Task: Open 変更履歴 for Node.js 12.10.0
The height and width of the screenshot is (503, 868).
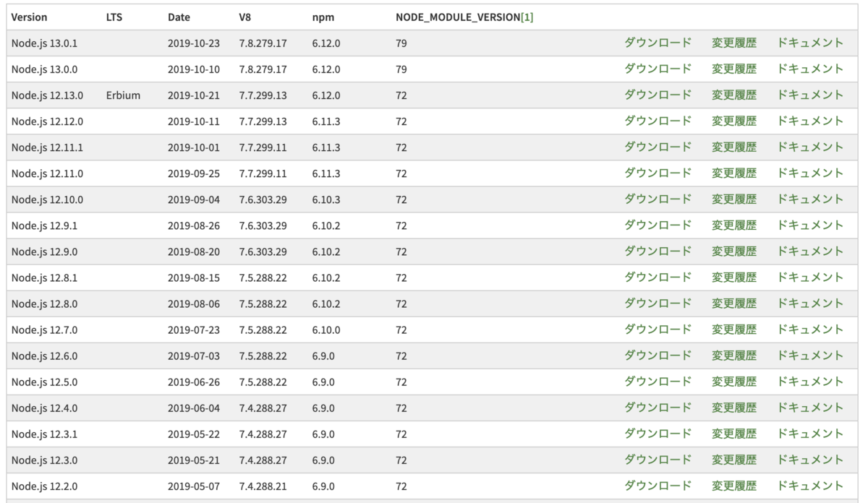Action: [x=734, y=199]
